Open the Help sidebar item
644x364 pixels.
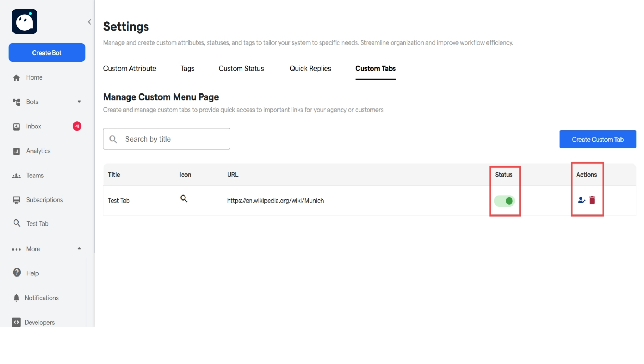coord(32,273)
